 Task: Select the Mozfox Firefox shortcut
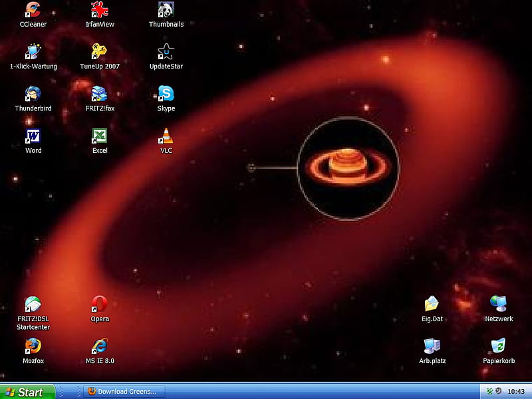(33, 346)
